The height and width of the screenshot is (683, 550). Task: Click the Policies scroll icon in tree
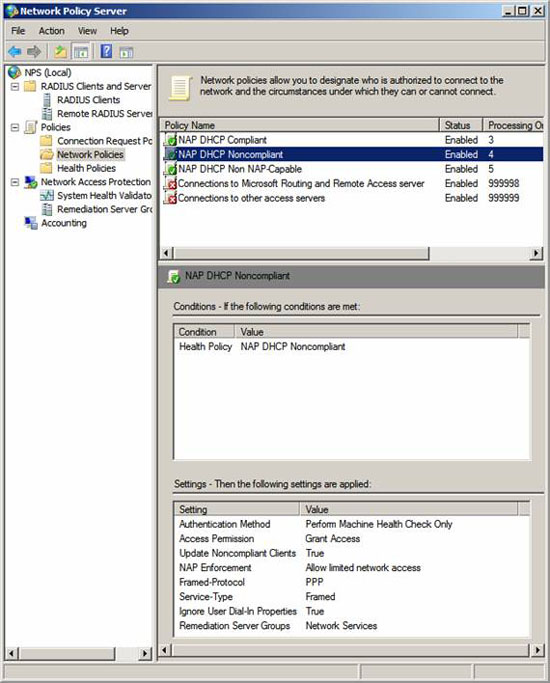pos(30,127)
